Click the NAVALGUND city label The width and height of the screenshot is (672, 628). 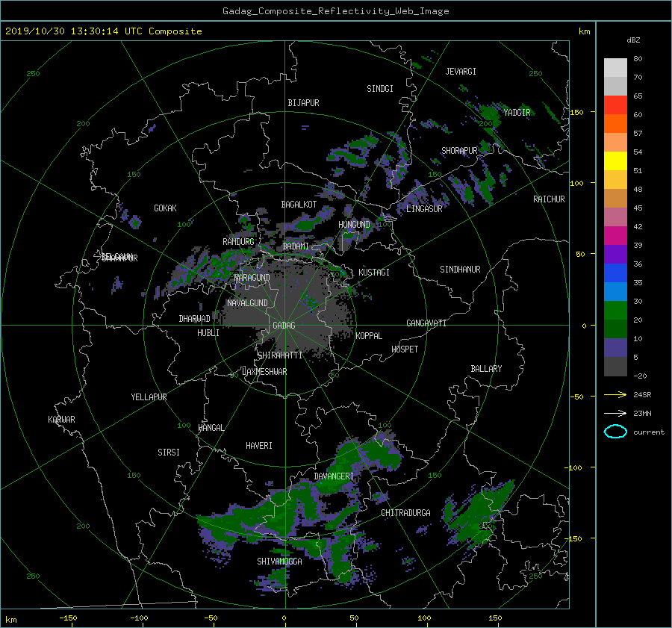click(x=247, y=303)
